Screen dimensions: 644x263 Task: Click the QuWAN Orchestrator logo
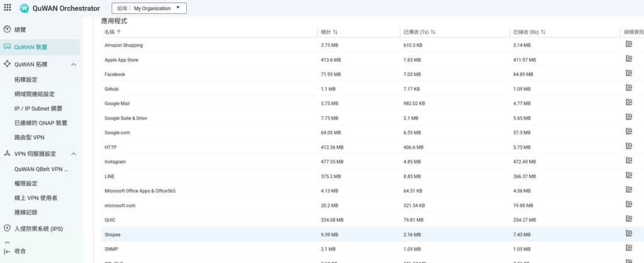60,8
